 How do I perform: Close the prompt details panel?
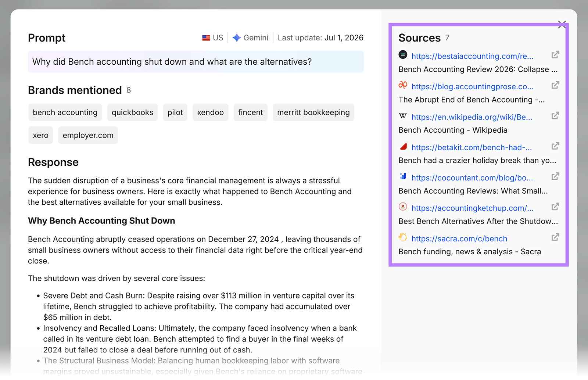click(x=562, y=25)
